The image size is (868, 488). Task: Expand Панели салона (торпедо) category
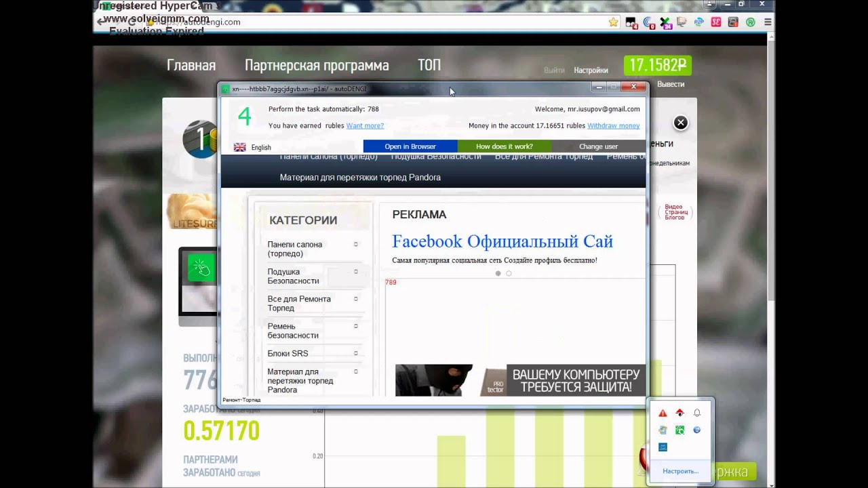click(x=355, y=244)
